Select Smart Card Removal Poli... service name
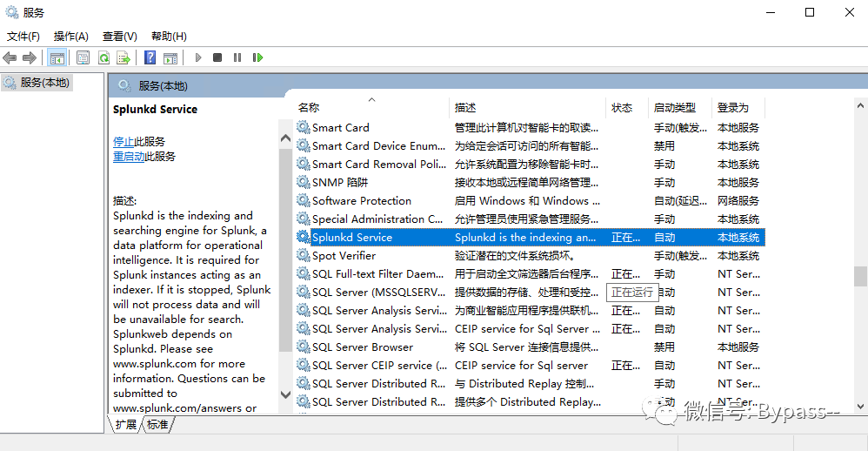The image size is (868, 451). click(x=379, y=164)
